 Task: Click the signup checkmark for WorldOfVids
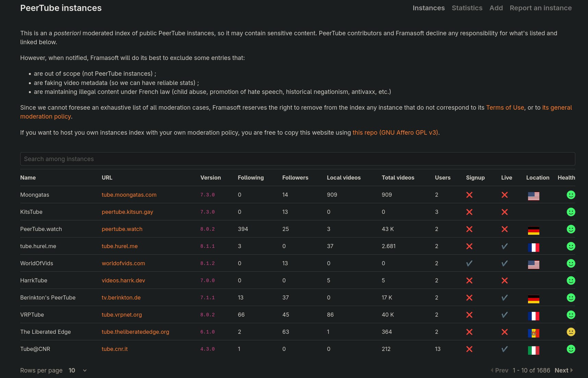[x=469, y=263]
